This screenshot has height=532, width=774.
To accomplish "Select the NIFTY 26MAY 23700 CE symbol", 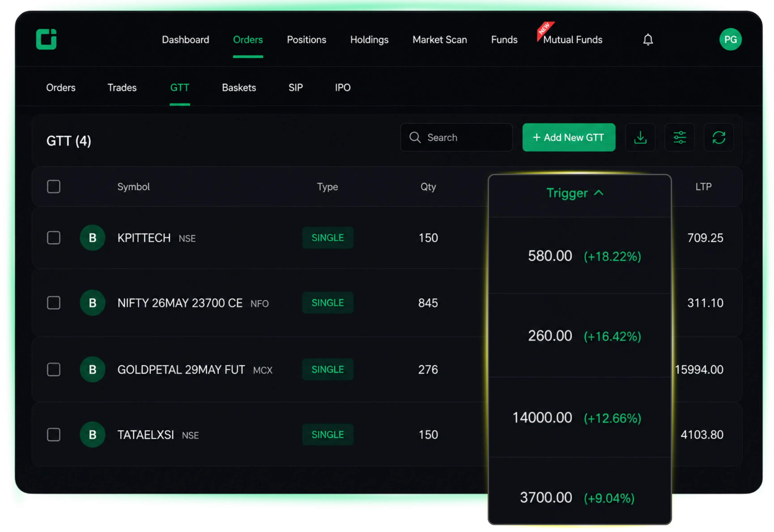I will [180, 303].
